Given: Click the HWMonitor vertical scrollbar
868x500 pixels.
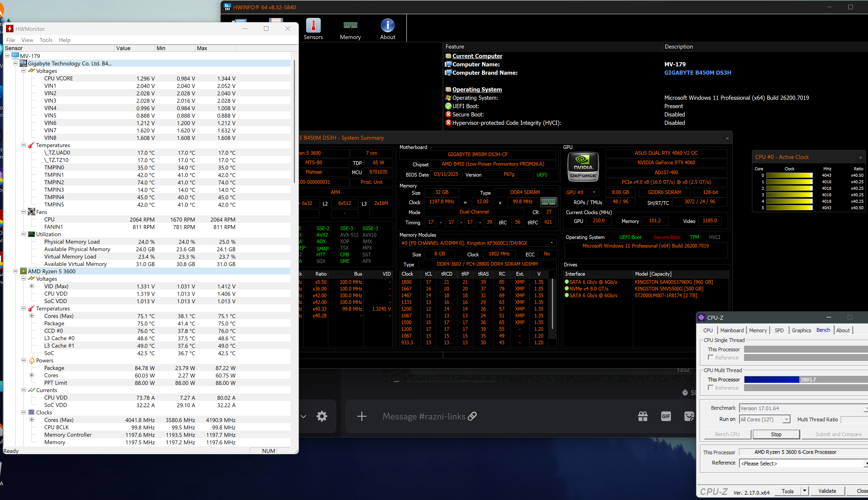Looking at the screenshot, I should click(x=294, y=120).
